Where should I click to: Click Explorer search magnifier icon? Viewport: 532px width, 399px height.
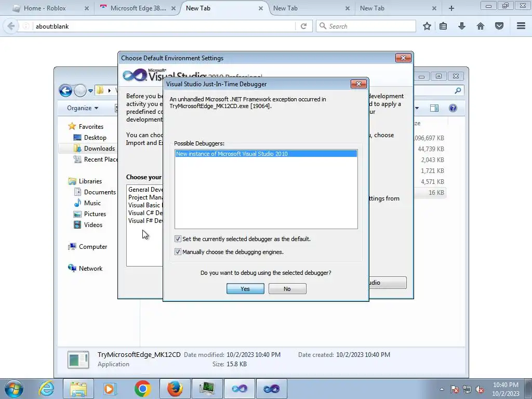click(458, 90)
